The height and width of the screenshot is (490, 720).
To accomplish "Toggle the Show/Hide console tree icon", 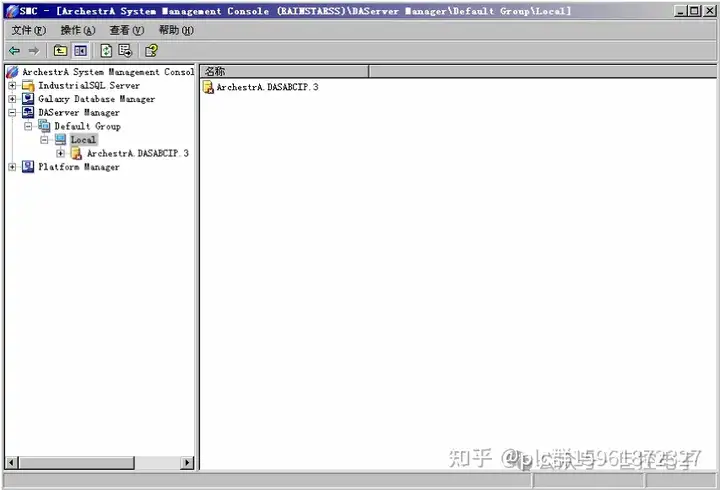I will (x=80, y=51).
